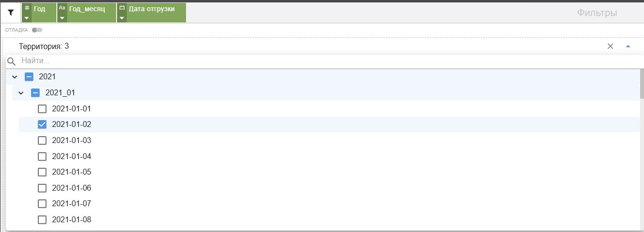
Task: Click the list's vertical scrollbar
Action: coord(642,84)
